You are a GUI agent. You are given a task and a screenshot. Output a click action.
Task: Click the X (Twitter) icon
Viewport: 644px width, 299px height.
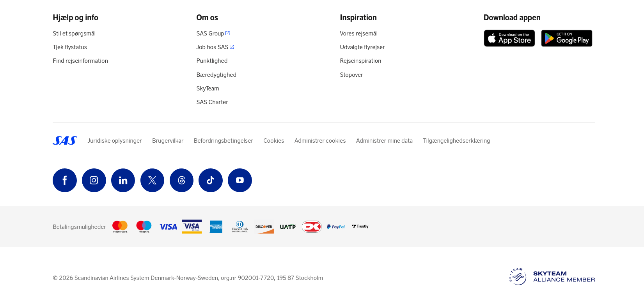coord(152,180)
